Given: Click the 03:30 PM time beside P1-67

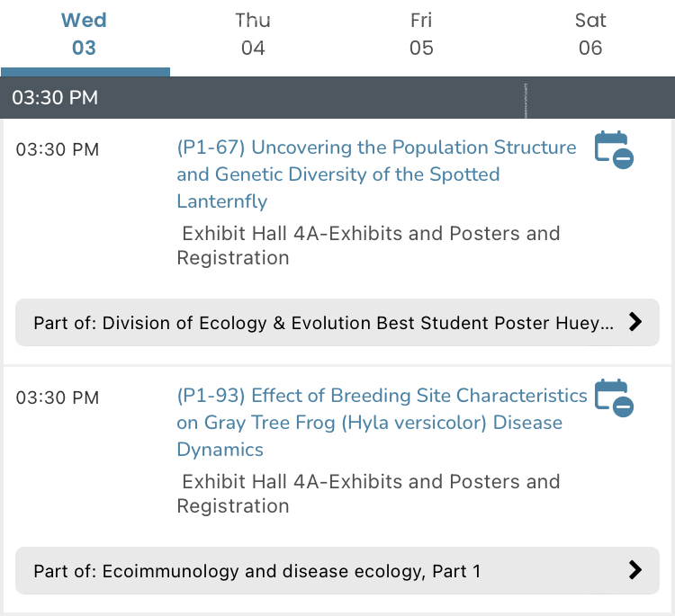Looking at the screenshot, I should click(x=58, y=149).
